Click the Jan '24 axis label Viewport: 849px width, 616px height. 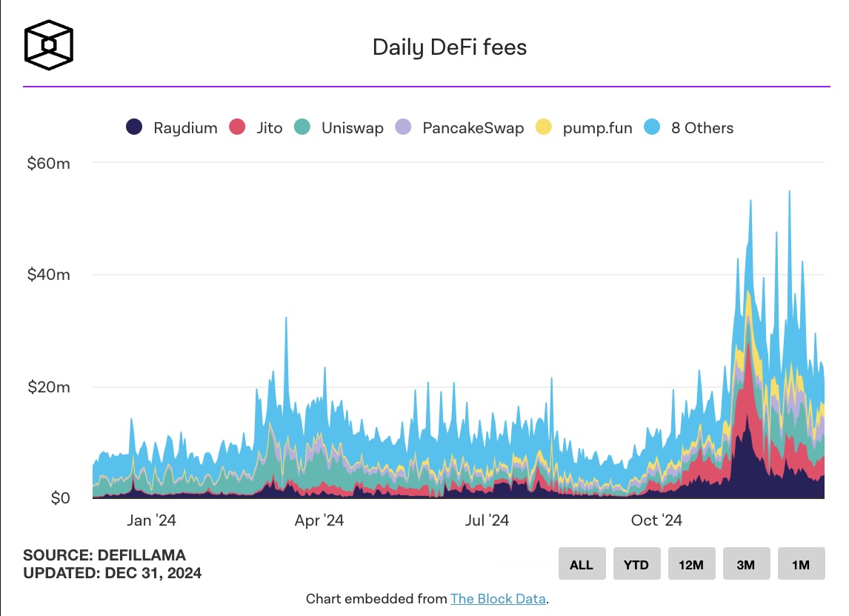point(151,520)
